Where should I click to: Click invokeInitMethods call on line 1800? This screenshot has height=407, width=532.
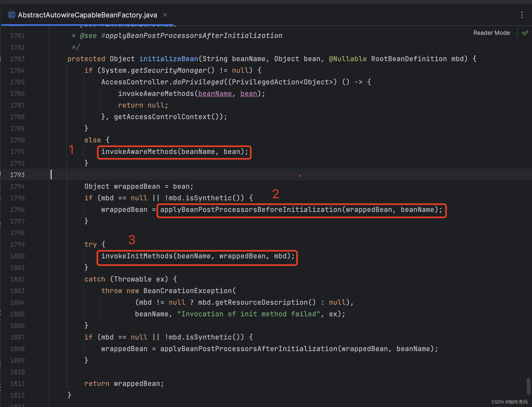pos(137,256)
